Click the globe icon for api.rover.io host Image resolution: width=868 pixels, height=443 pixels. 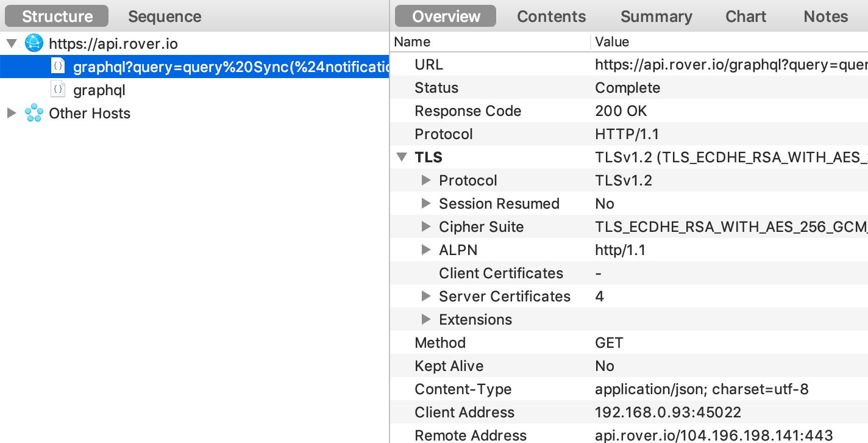click(34, 43)
